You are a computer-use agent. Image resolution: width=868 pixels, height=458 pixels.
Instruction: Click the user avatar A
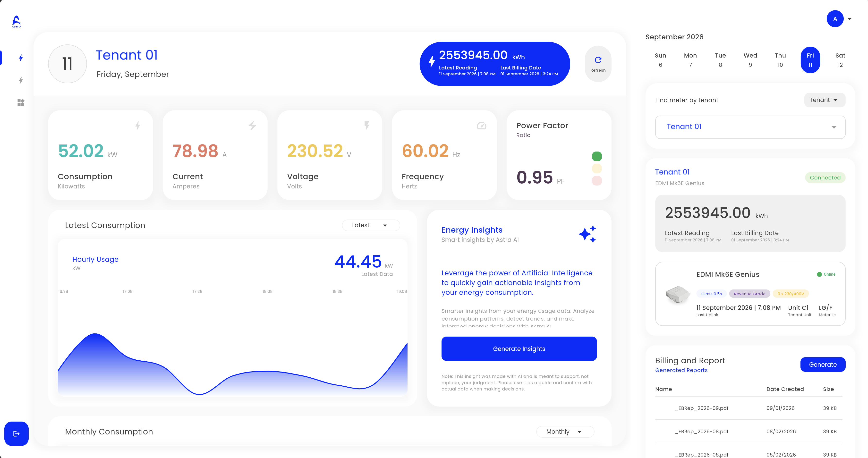coord(835,19)
